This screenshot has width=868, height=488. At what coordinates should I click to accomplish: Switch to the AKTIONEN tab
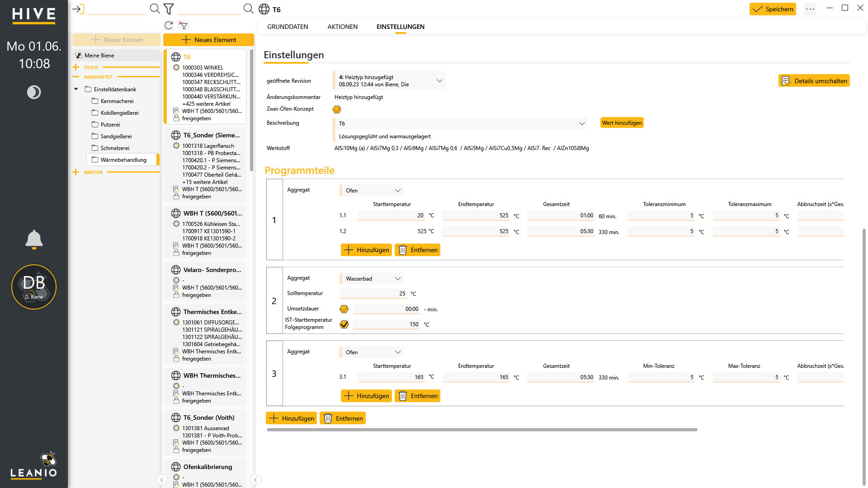pos(343,27)
